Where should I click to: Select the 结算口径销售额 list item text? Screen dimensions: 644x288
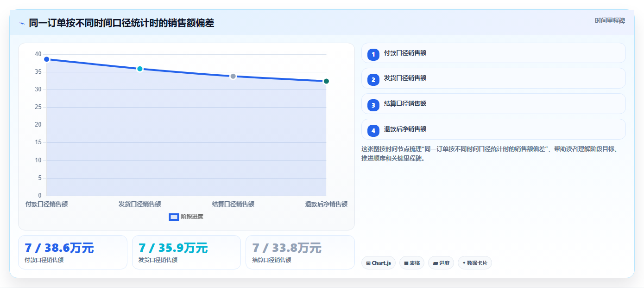[405, 103]
